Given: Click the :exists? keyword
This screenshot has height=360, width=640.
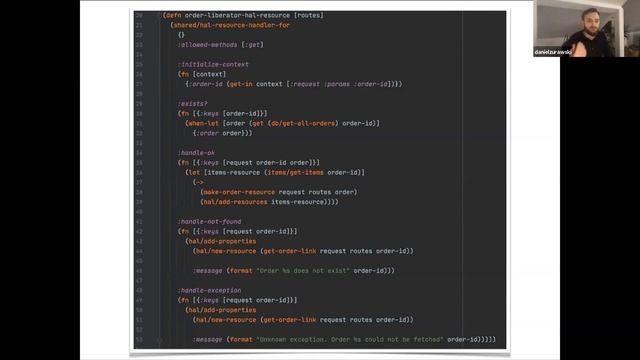Looking at the screenshot, I should click(193, 104).
